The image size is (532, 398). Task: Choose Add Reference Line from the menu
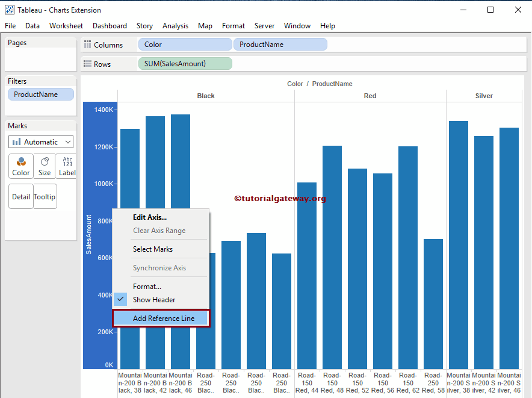click(x=160, y=318)
